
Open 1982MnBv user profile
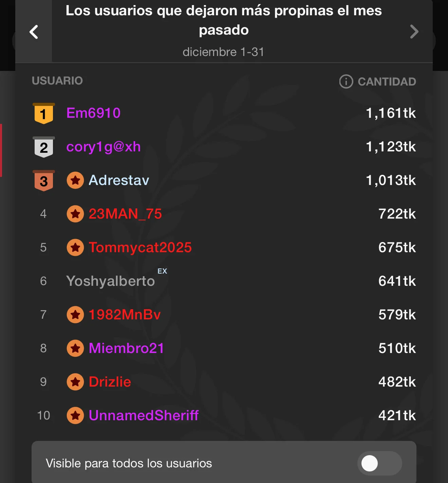point(125,315)
